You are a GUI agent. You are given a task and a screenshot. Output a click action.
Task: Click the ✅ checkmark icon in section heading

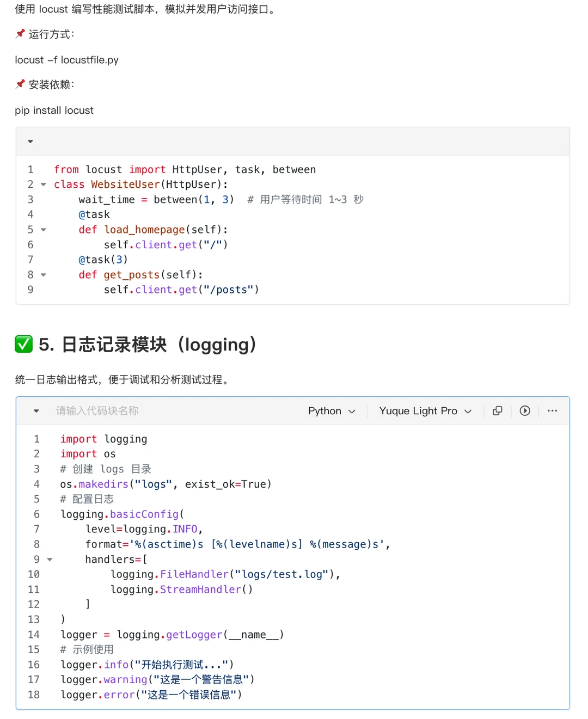point(23,344)
